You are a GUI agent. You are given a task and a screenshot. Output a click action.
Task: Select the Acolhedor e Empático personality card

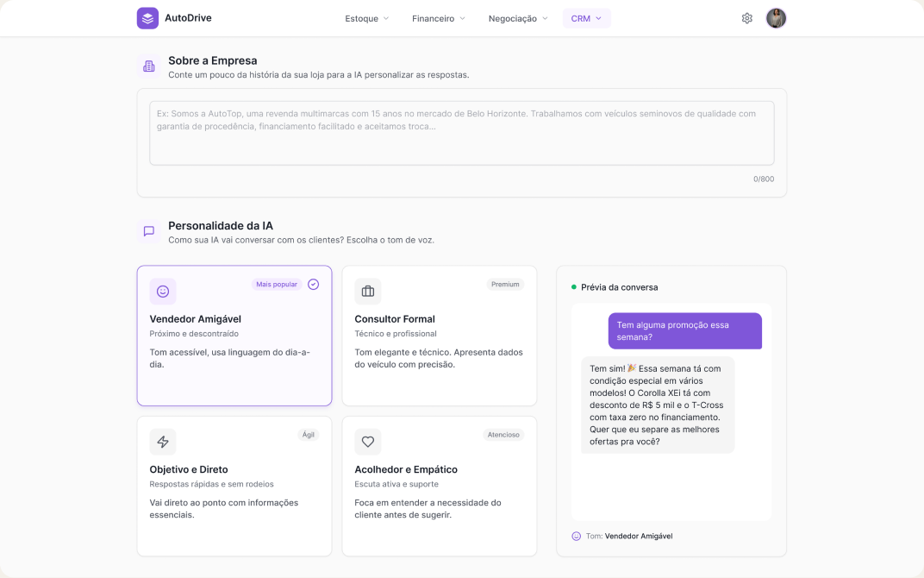point(440,487)
